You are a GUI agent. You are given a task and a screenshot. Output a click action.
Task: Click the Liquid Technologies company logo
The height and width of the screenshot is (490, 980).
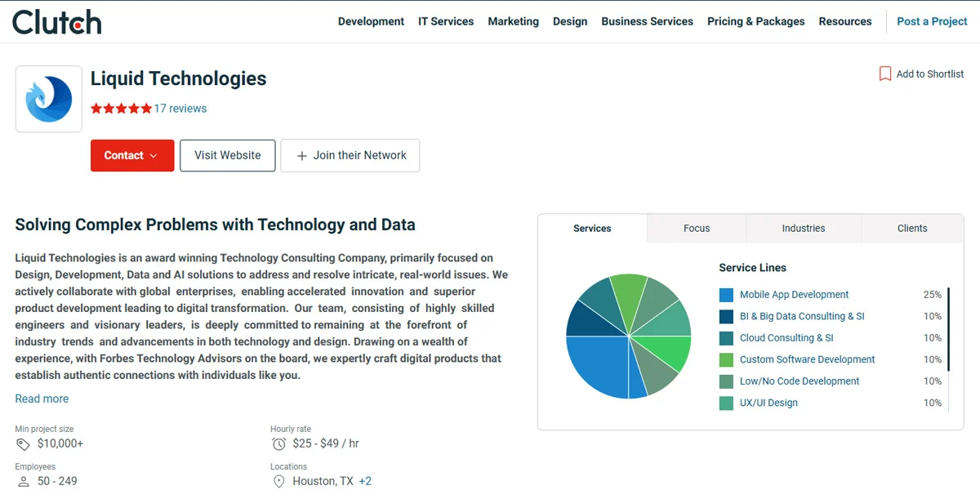(49, 99)
